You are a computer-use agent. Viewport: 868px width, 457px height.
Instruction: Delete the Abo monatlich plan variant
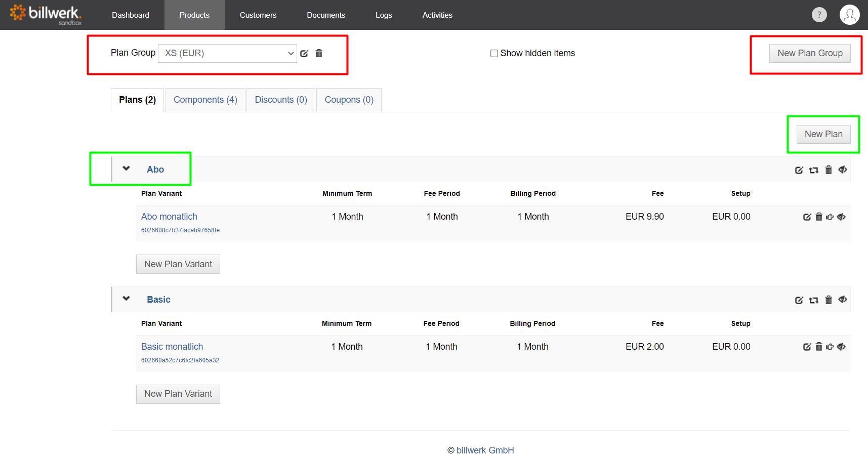819,217
